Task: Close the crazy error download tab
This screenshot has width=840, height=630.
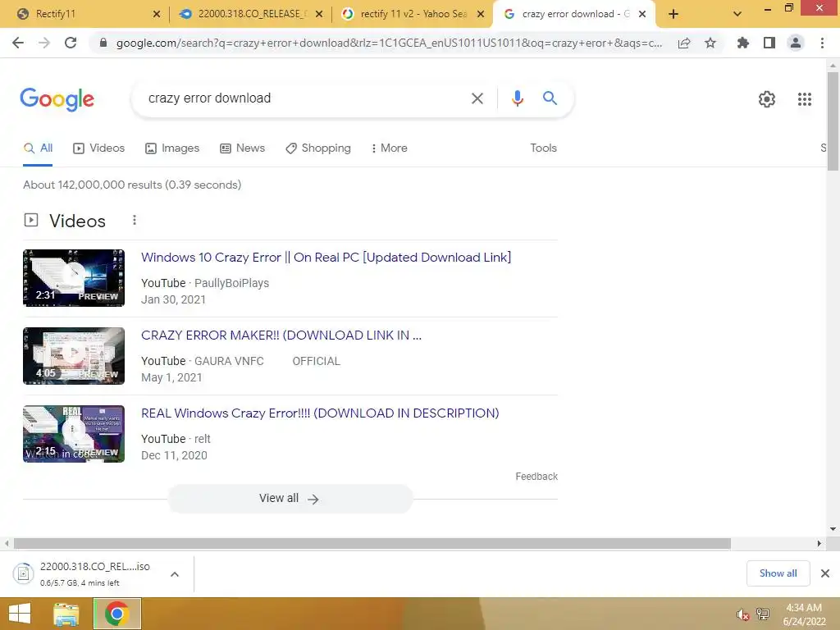Action: 642,15
